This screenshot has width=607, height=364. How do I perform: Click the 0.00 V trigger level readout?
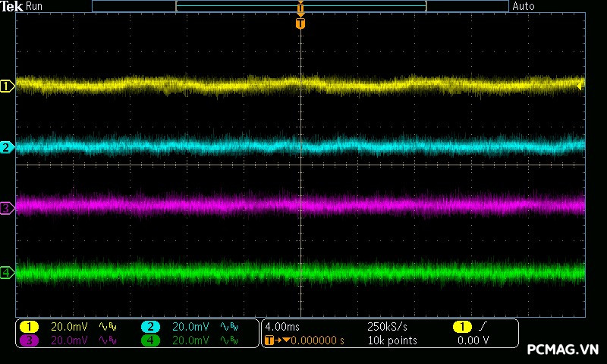click(473, 340)
